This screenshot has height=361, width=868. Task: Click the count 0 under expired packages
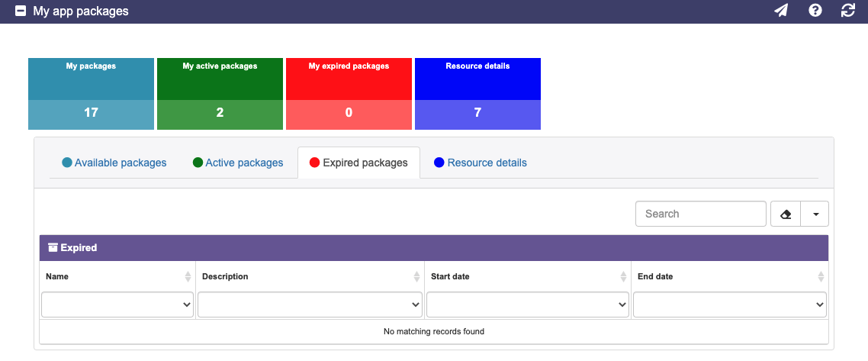[349, 113]
